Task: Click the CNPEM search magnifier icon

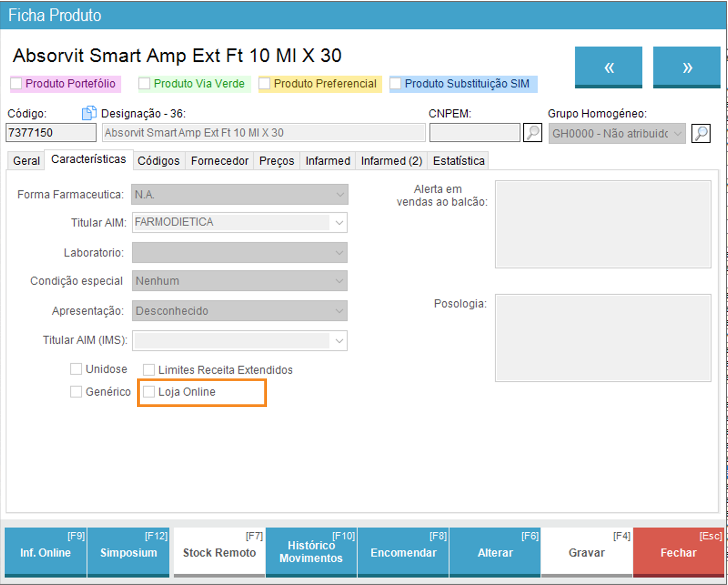Action: pyautogui.click(x=532, y=133)
